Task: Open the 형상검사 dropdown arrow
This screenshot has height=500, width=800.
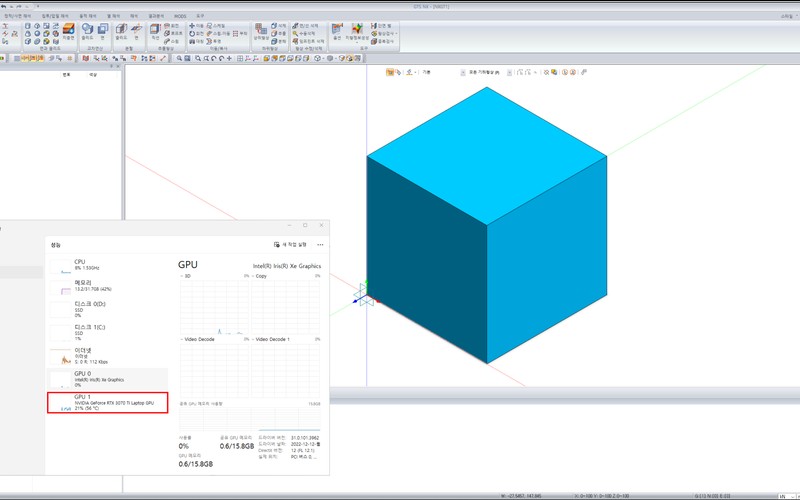Action: (x=396, y=34)
